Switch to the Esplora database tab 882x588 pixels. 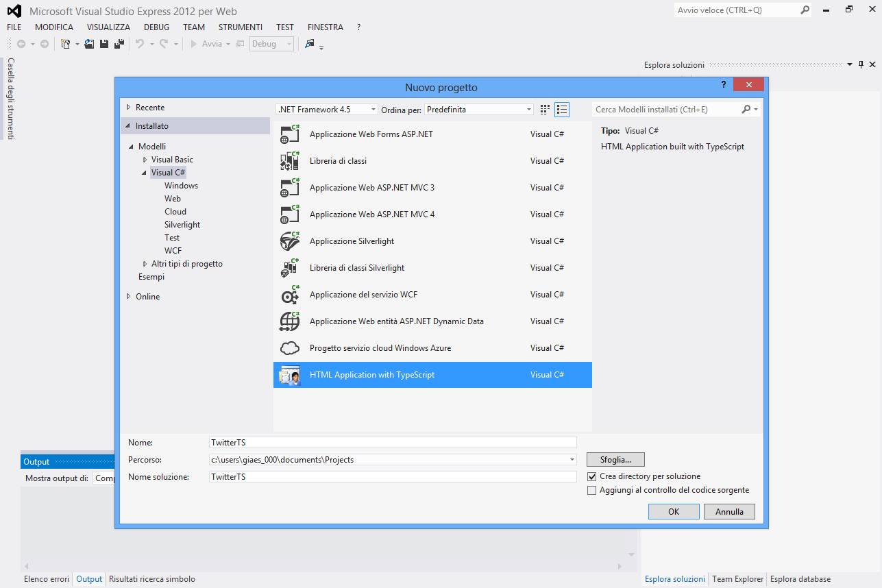(800, 579)
